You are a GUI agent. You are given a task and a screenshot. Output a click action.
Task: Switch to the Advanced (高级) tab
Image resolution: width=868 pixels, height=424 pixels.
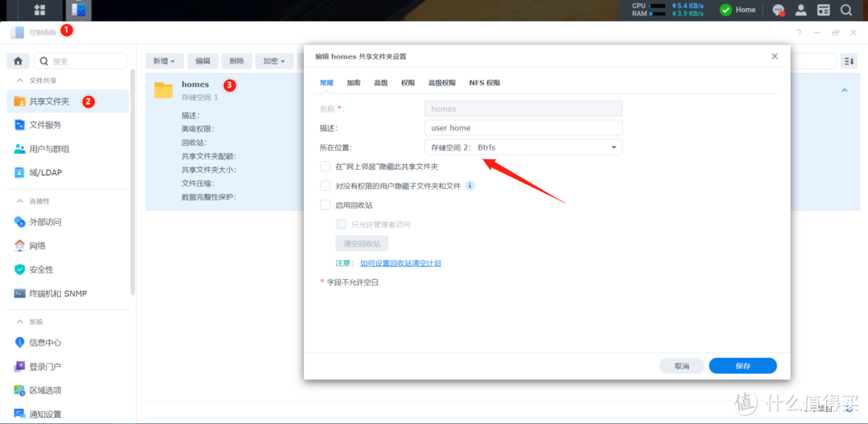coord(381,83)
